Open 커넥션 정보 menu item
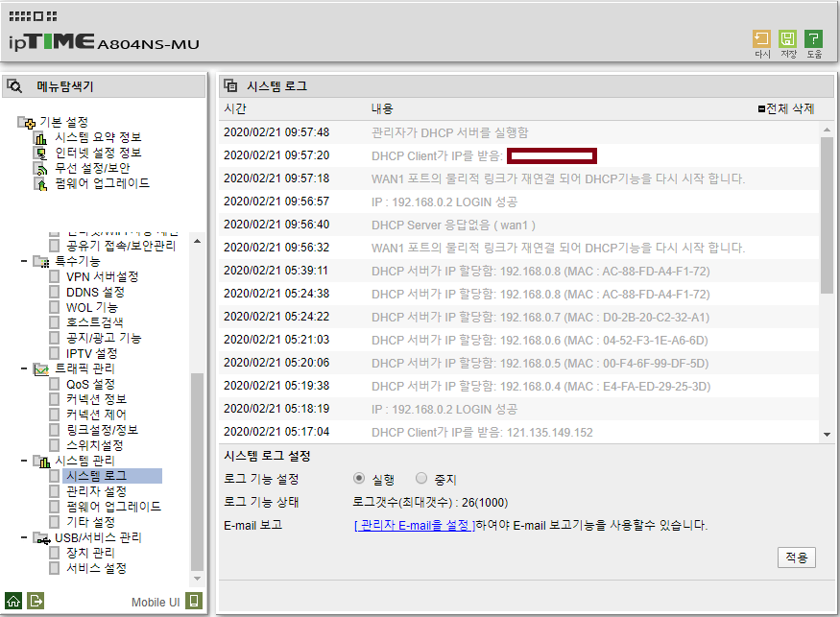Image resolution: width=840 pixels, height=617 pixels. click(96, 399)
